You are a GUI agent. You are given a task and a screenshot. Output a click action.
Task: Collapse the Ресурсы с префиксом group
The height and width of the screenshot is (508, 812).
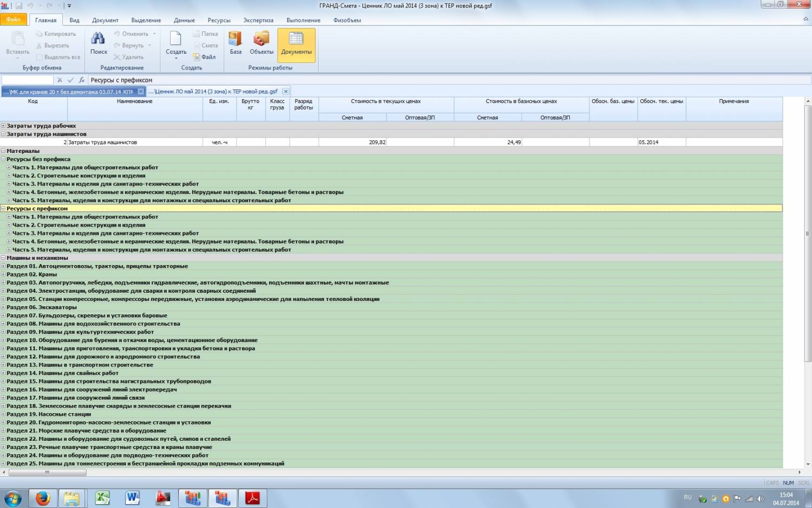coord(3,209)
